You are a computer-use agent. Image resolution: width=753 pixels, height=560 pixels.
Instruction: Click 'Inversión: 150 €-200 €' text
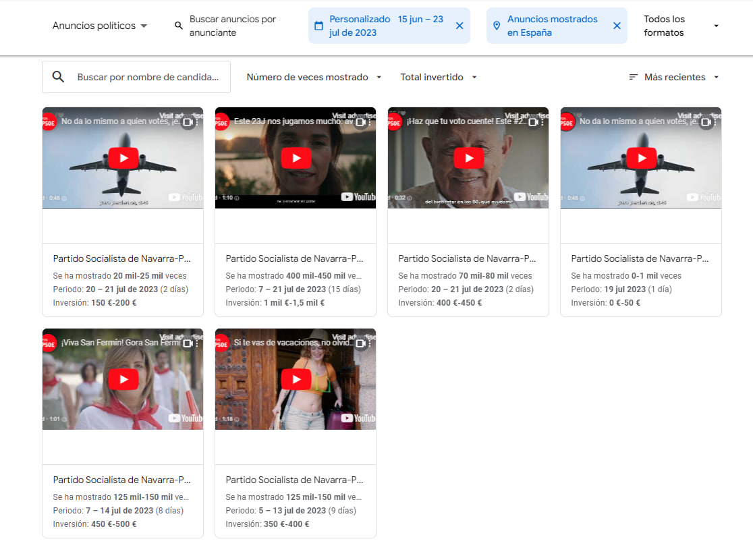click(x=94, y=302)
